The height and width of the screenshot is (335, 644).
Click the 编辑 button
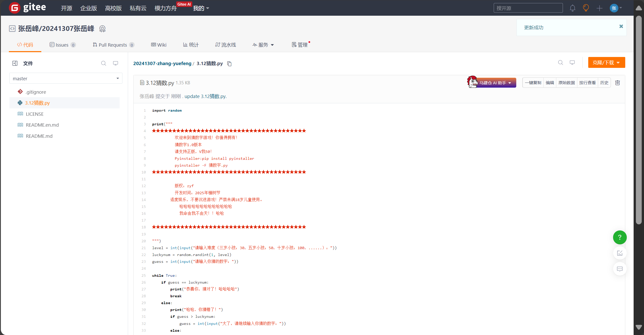coord(549,83)
